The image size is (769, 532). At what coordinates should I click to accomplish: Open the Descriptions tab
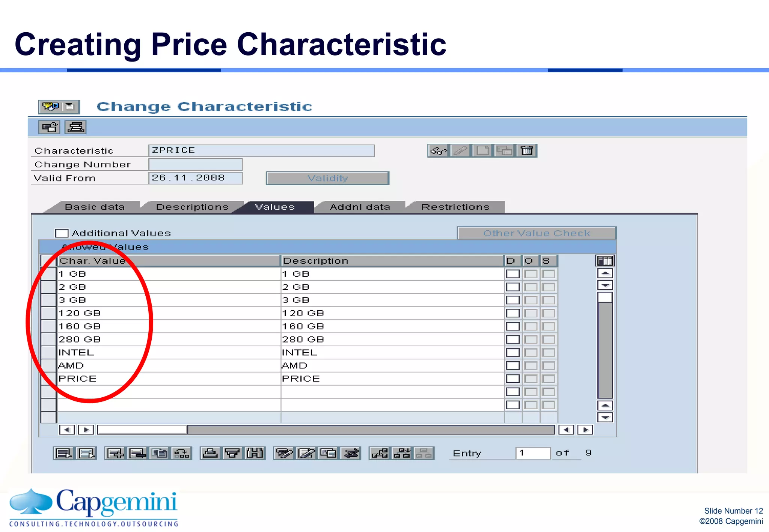(x=192, y=207)
